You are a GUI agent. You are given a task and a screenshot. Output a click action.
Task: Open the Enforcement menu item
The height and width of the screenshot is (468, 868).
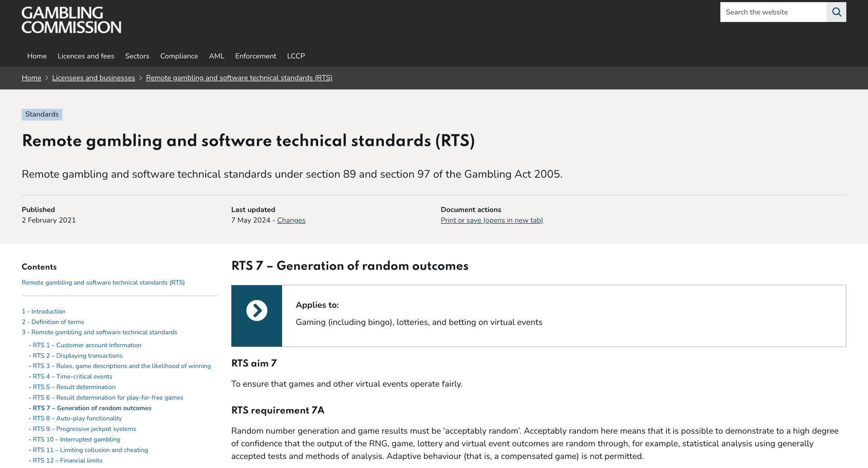[x=255, y=56]
